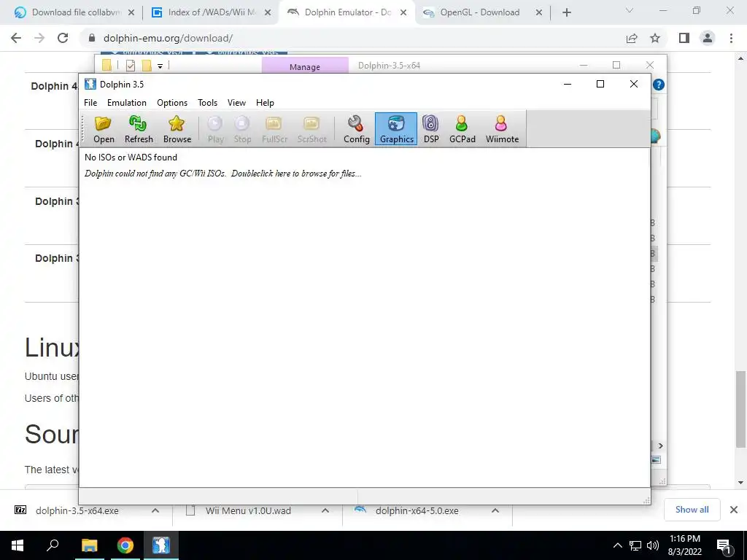Screen dimensions: 747x560
Task: Open File Explorer quick access toolbar dropdown
Action: tap(160, 66)
